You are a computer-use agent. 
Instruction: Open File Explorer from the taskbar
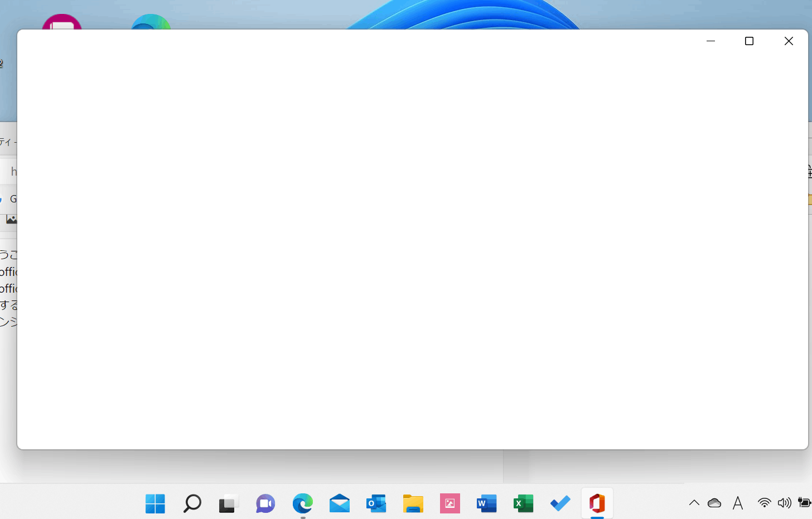(x=413, y=503)
